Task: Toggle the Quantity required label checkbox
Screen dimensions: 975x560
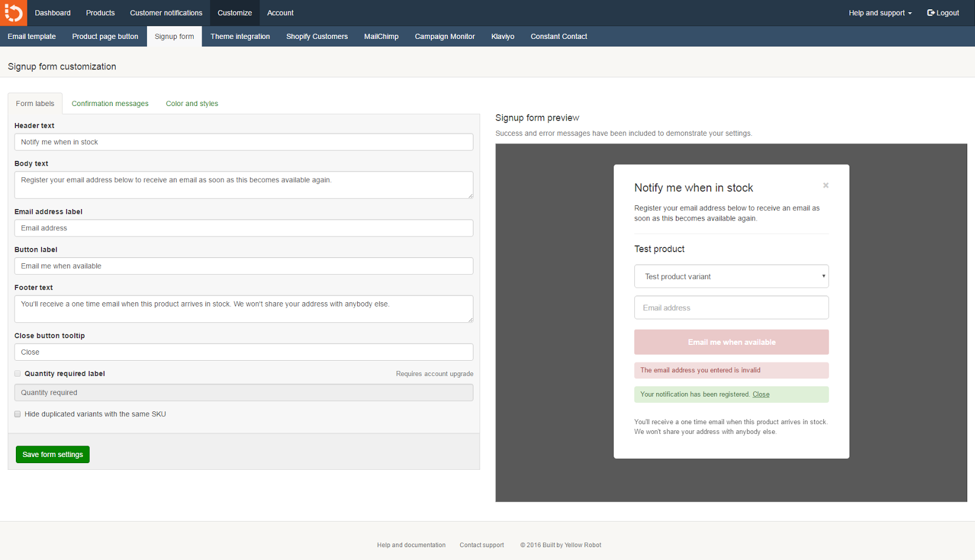Action: pyautogui.click(x=18, y=374)
